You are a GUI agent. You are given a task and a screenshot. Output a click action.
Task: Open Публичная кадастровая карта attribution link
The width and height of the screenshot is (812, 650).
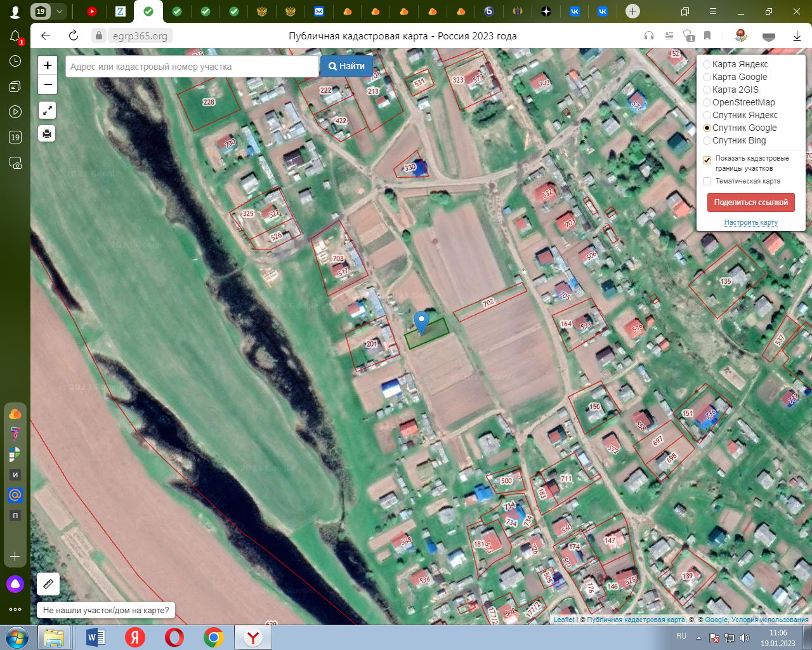(636, 620)
